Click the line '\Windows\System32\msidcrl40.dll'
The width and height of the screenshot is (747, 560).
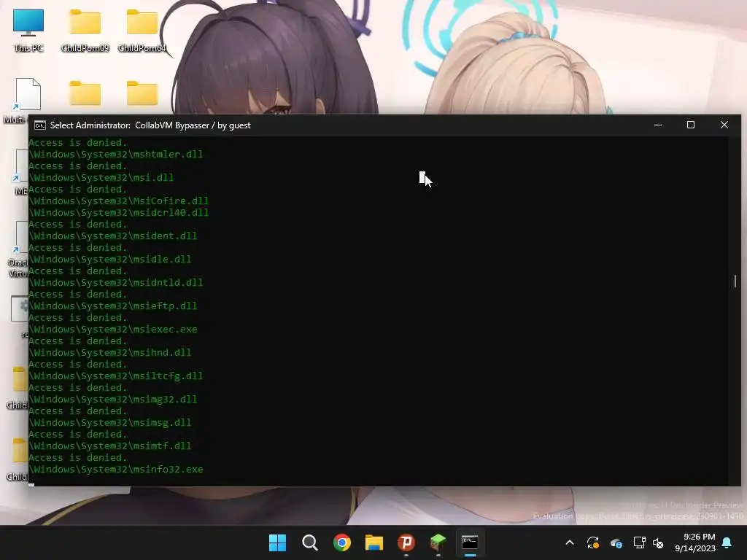click(x=119, y=212)
